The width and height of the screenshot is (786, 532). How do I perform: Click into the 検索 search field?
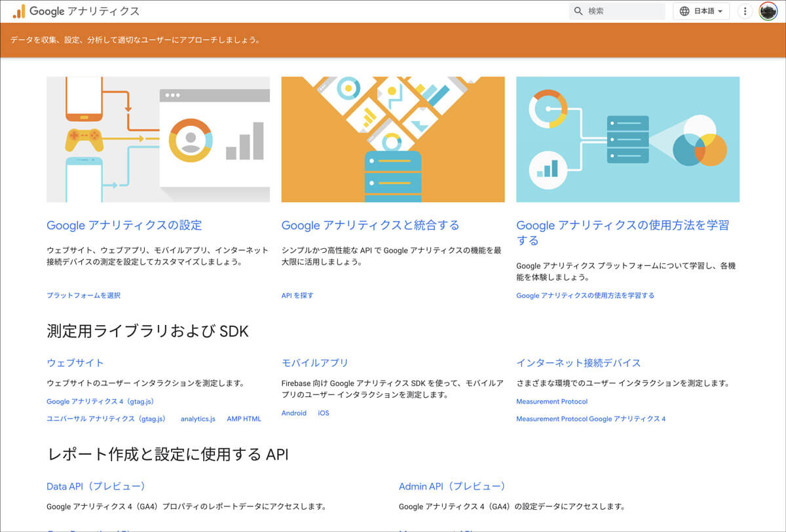pyautogui.click(x=617, y=11)
